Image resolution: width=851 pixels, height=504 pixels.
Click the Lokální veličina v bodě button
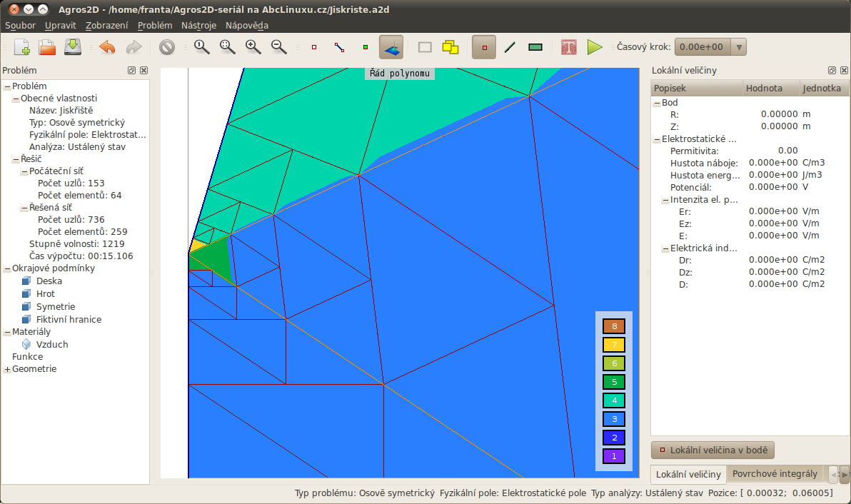point(712,450)
